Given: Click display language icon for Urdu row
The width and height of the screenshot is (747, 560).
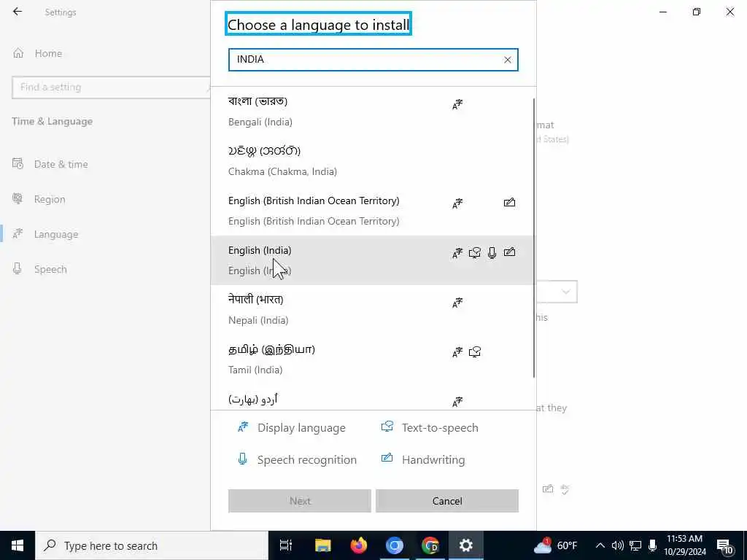Looking at the screenshot, I should pos(457,402).
